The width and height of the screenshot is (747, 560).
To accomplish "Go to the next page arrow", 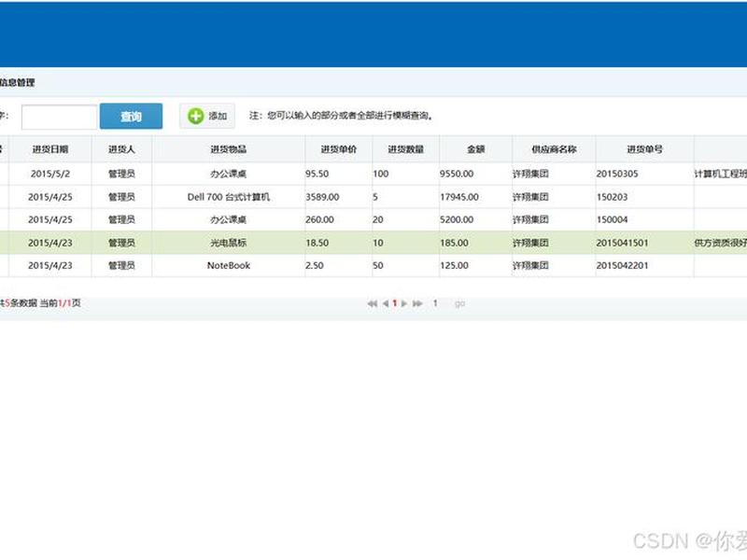I will point(404,303).
